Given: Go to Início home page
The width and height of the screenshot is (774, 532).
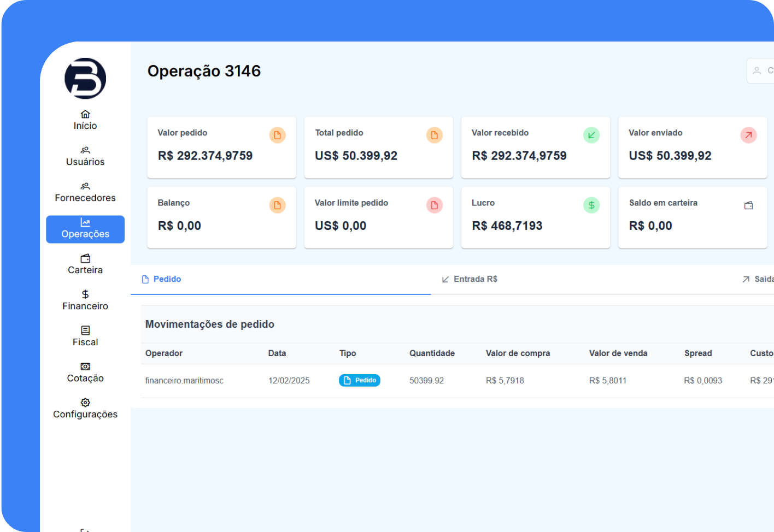Looking at the screenshot, I should (x=85, y=120).
